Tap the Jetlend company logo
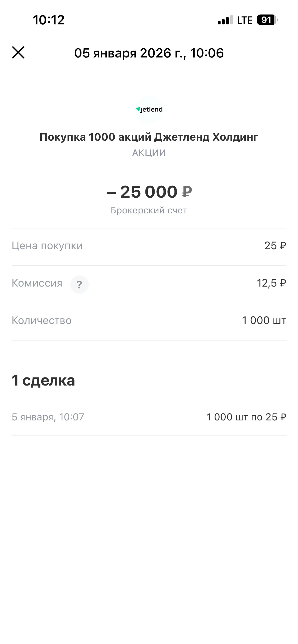Image resolution: width=298 pixels, height=644 pixels. tap(149, 110)
